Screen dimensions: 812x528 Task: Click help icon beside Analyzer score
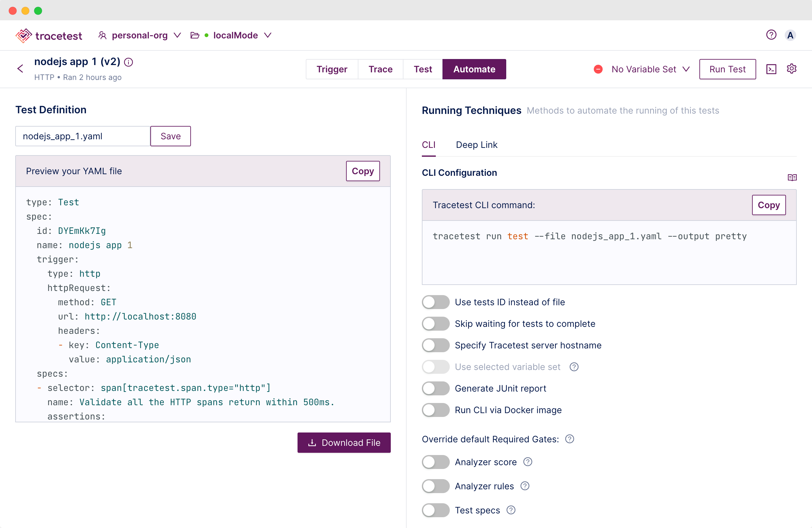pyautogui.click(x=528, y=462)
